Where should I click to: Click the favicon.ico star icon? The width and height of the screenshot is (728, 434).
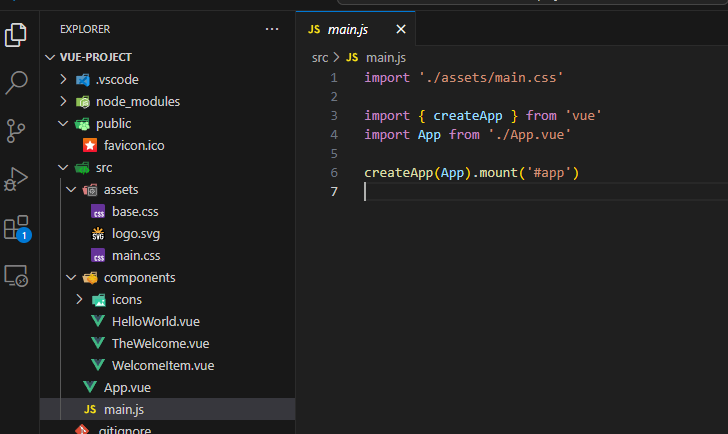[90, 145]
